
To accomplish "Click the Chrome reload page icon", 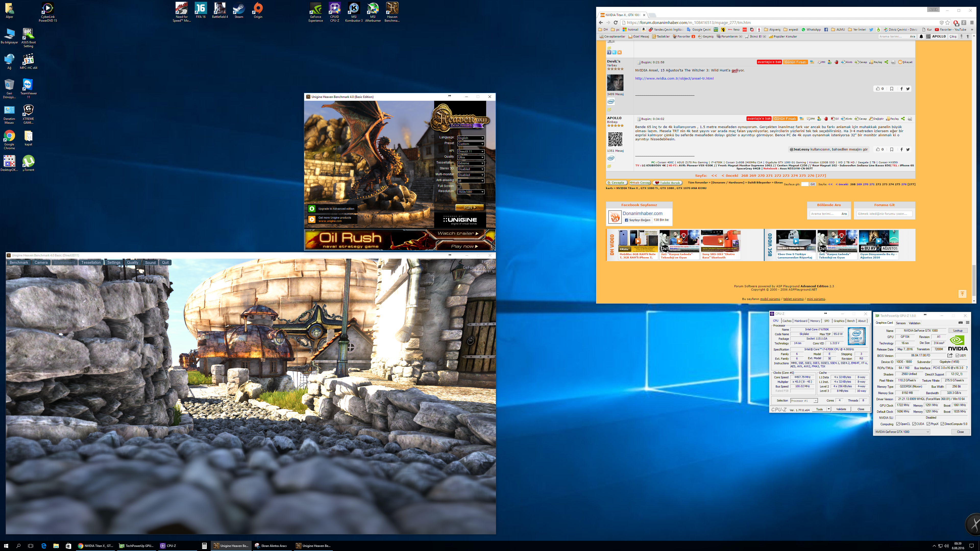I will click(616, 22).
